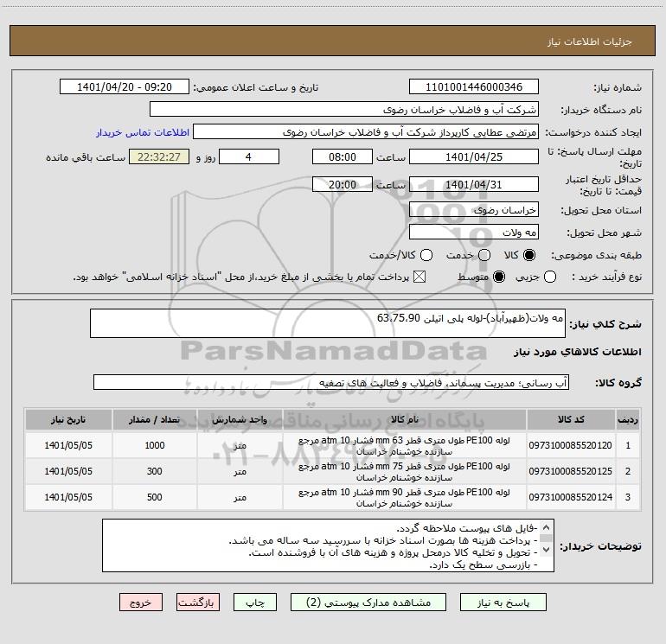The height and width of the screenshot is (644, 666).
Task: Click the 90 mm pipe item name
Action: [405, 498]
